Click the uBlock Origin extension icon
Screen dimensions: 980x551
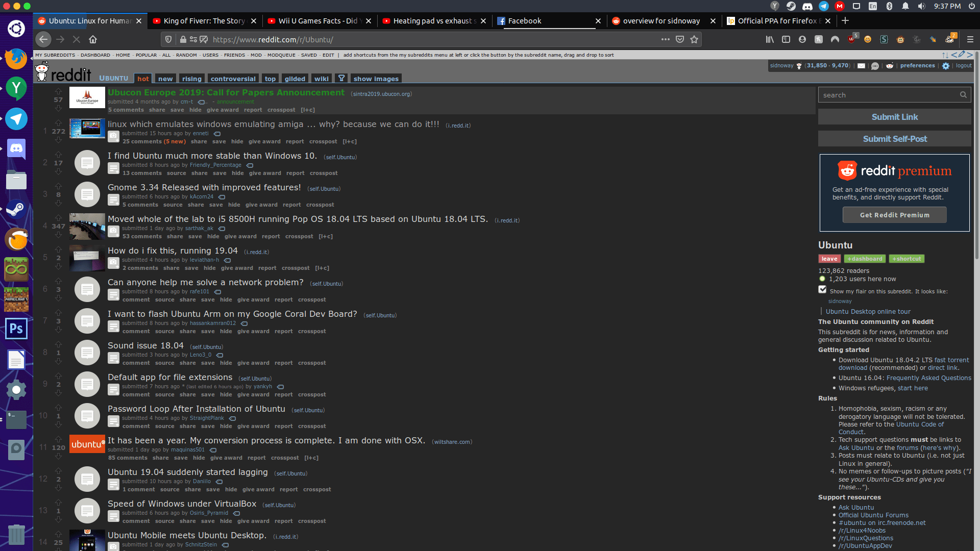tap(852, 39)
